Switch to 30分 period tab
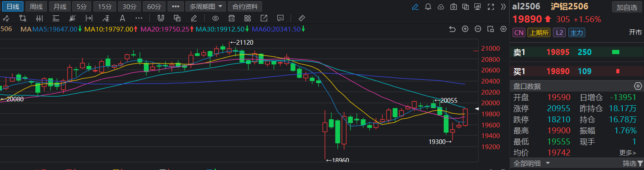This screenshot has height=170, width=644. (129, 7)
